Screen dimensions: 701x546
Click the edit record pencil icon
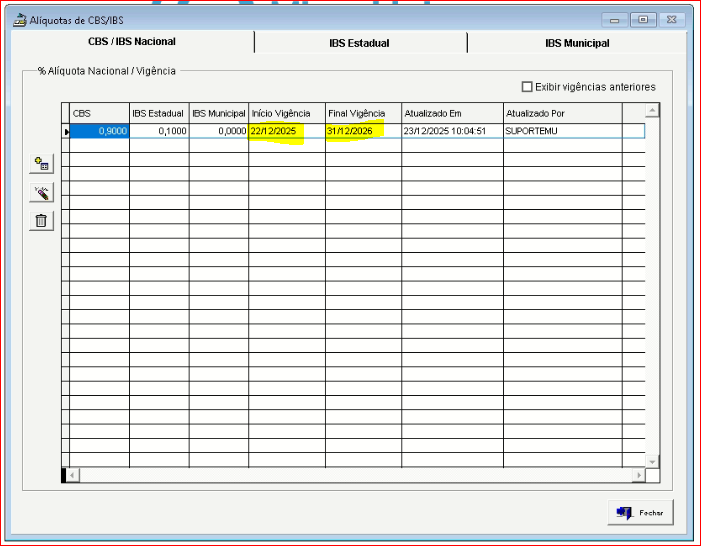pos(41,193)
